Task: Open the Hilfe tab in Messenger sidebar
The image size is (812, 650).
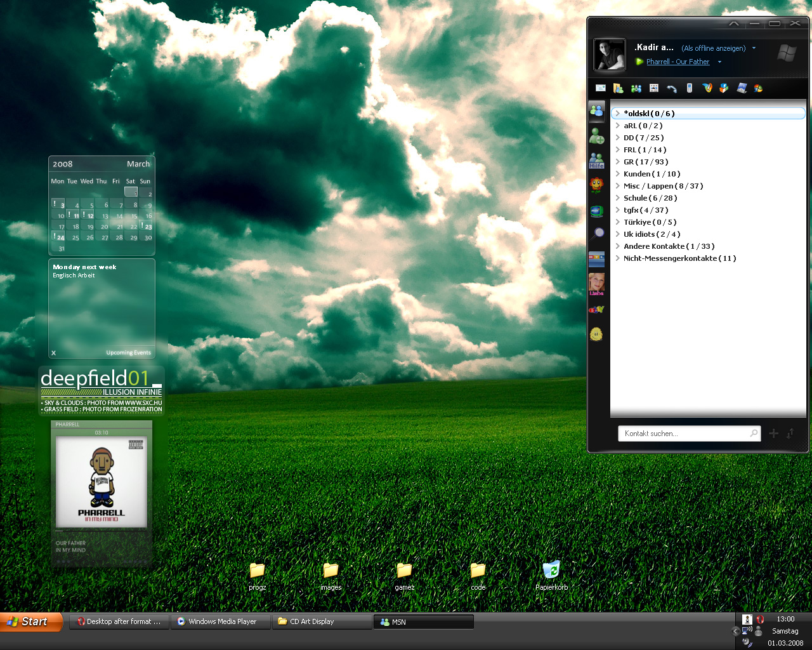Action: click(x=596, y=161)
